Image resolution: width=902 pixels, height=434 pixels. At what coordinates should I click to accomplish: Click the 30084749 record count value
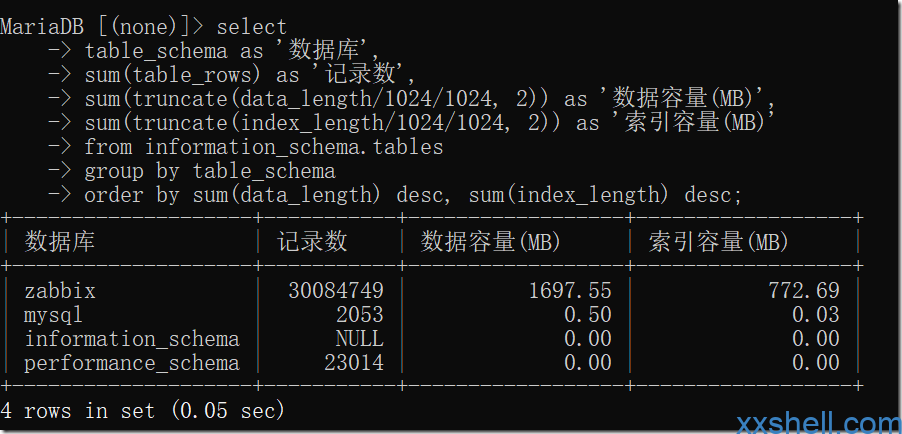(336, 291)
